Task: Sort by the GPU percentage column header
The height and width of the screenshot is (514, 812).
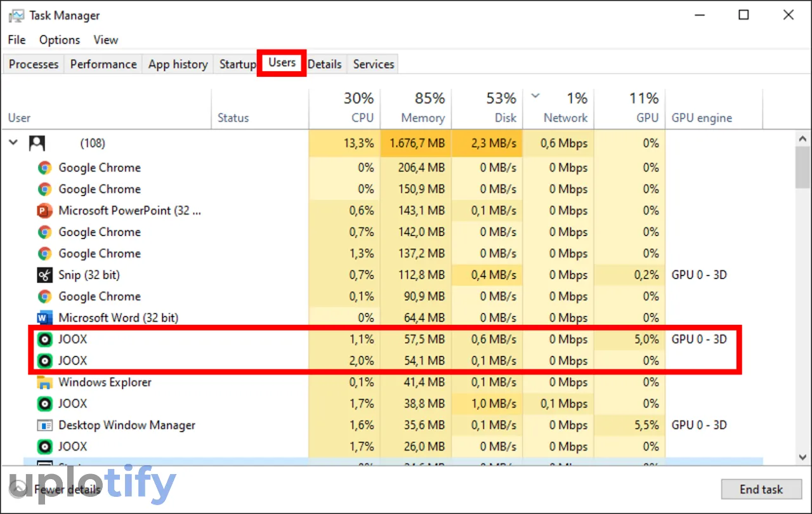Action: pos(629,109)
